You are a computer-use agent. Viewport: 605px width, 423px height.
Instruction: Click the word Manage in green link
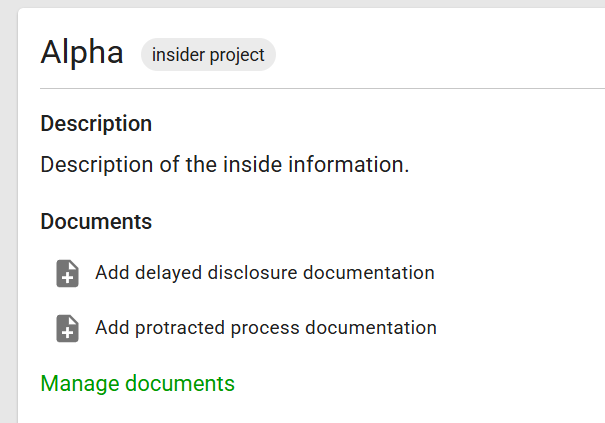pyautogui.click(x=80, y=384)
